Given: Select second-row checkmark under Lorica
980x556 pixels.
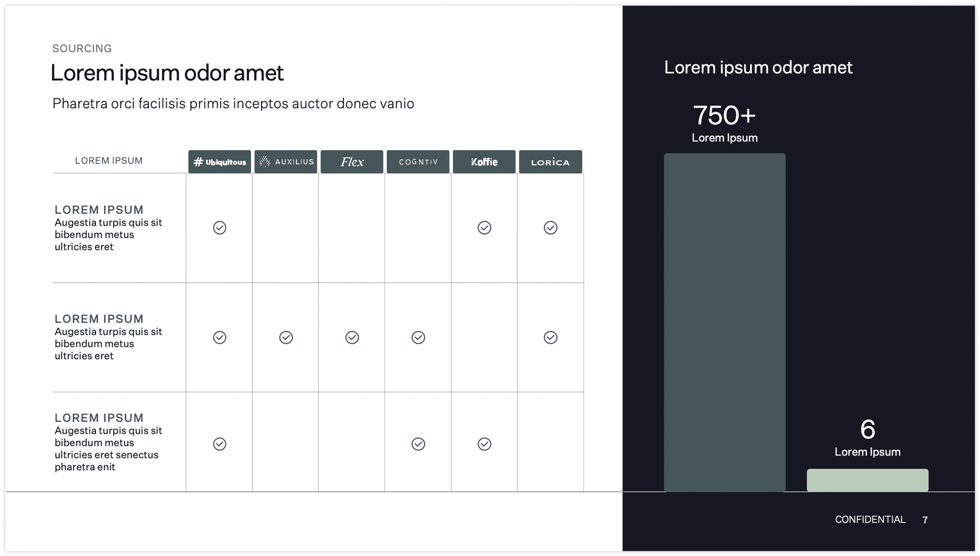Looking at the screenshot, I should coord(550,337).
